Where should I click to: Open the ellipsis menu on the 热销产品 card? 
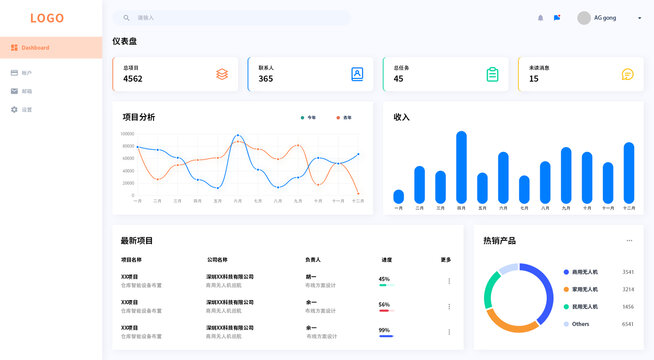click(629, 240)
